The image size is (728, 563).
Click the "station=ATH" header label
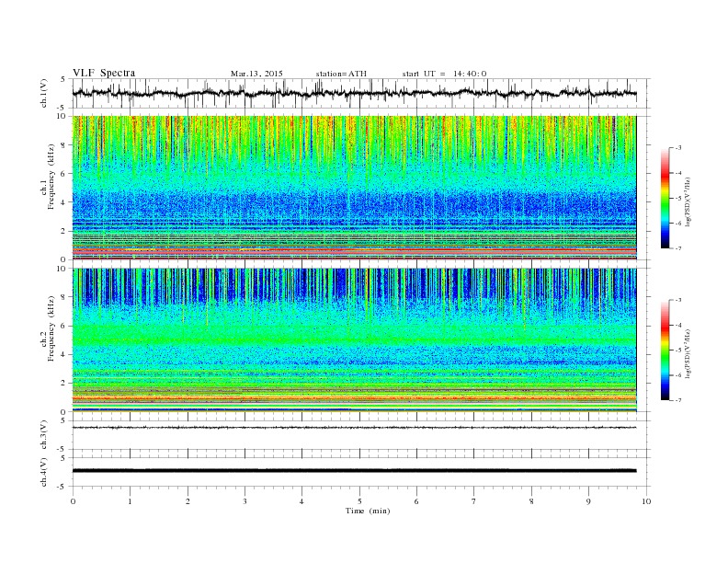click(341, 74)
